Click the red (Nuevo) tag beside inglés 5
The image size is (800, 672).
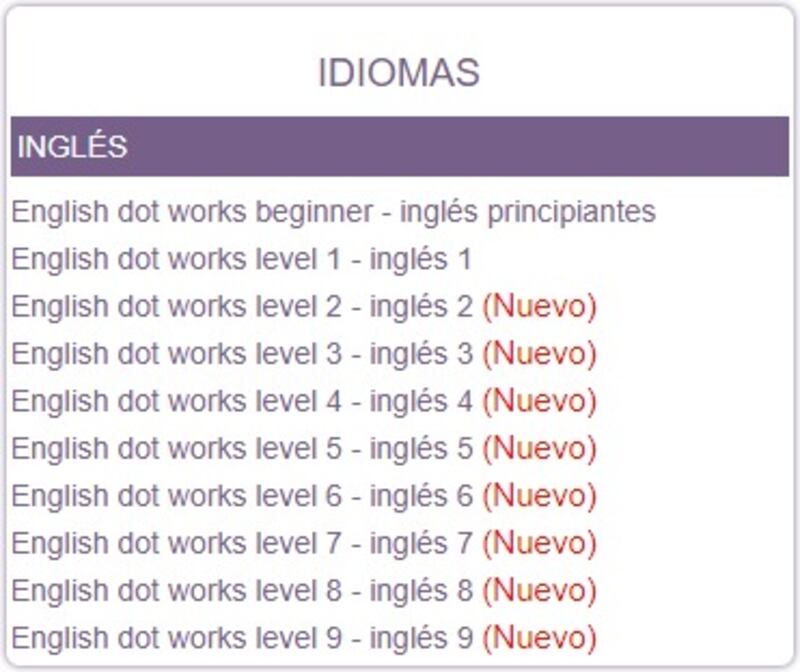(539, 449)
